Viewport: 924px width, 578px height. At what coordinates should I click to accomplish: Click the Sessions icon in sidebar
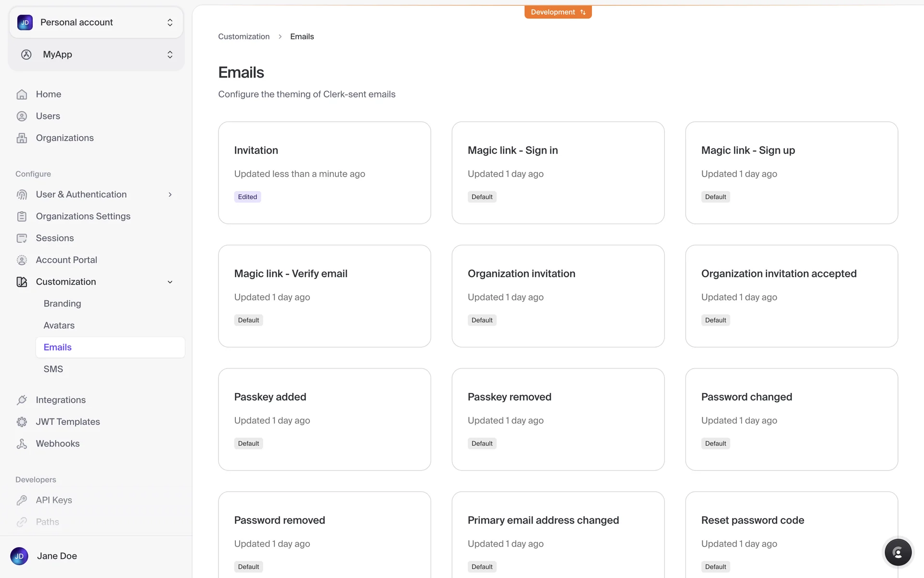pyautogui.click(x=22, y=238)
